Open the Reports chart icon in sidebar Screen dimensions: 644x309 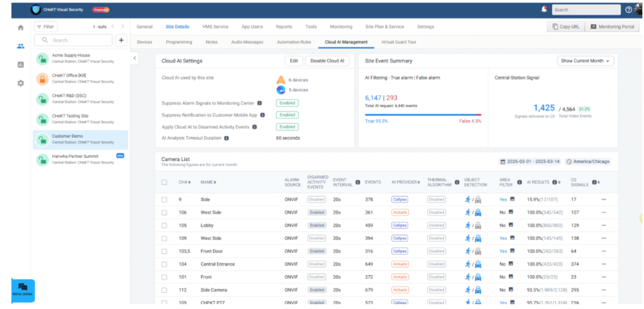point(21,64)
